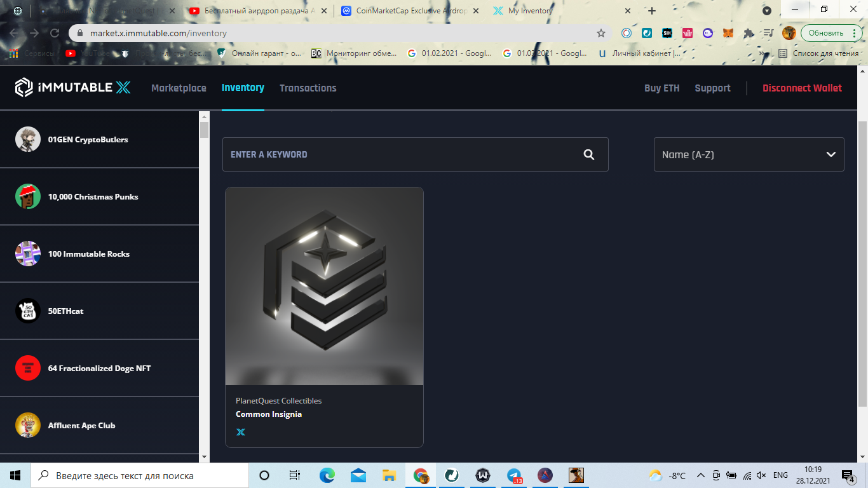Screen dimensions: 868x488
Task: Open the Mail app on the taskbar
Action: (x=358, y=475)
